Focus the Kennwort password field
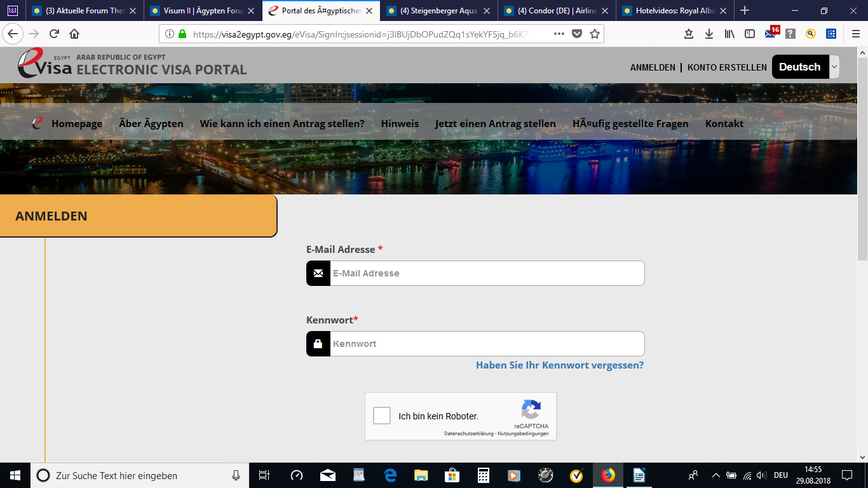This screenshot has height=488, width=868. click(x=486, y=344)
